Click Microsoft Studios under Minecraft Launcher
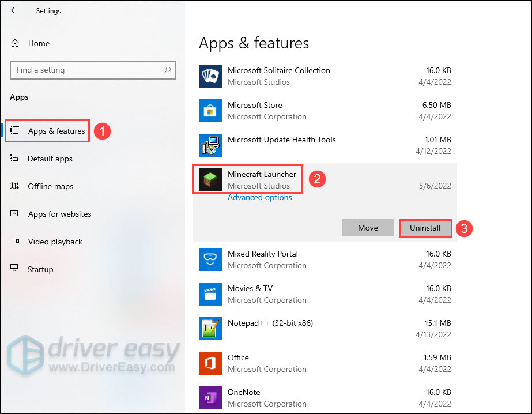Image resolution: width=532 pixels, height=414 pixels. click(x=259, y=186)
